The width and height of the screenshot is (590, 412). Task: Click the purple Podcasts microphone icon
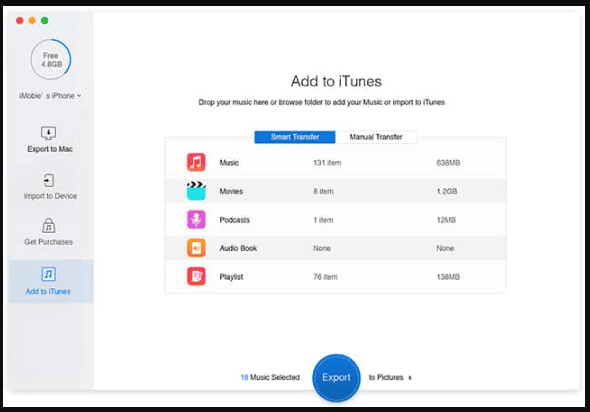click(x=196, y=219)
